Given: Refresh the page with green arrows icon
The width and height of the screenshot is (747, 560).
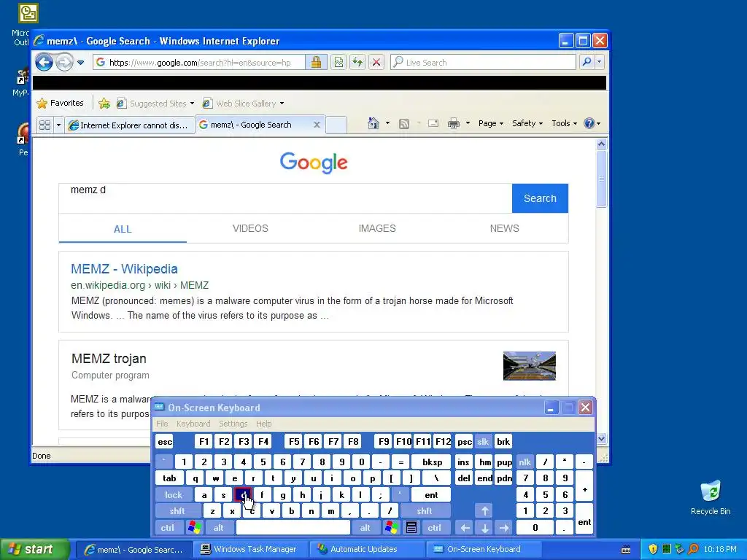Looking at the screenshot, I should tap(357, 62).
